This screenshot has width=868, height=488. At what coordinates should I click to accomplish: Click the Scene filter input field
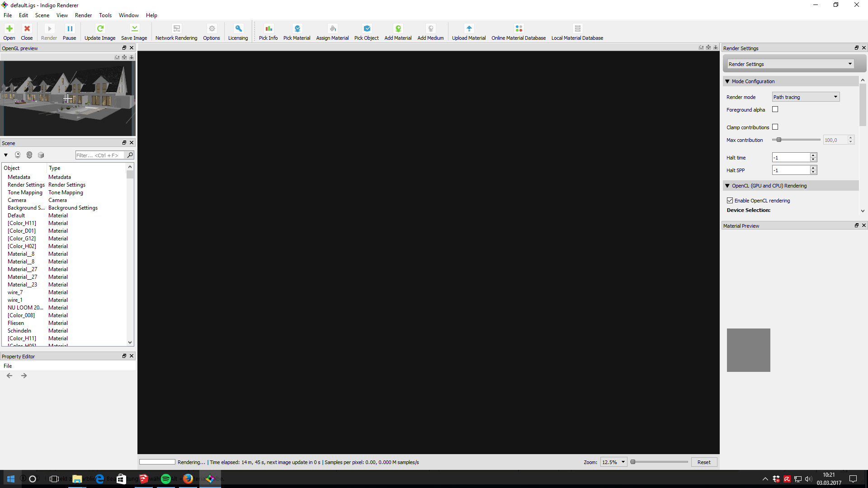(x=99, y=155)
